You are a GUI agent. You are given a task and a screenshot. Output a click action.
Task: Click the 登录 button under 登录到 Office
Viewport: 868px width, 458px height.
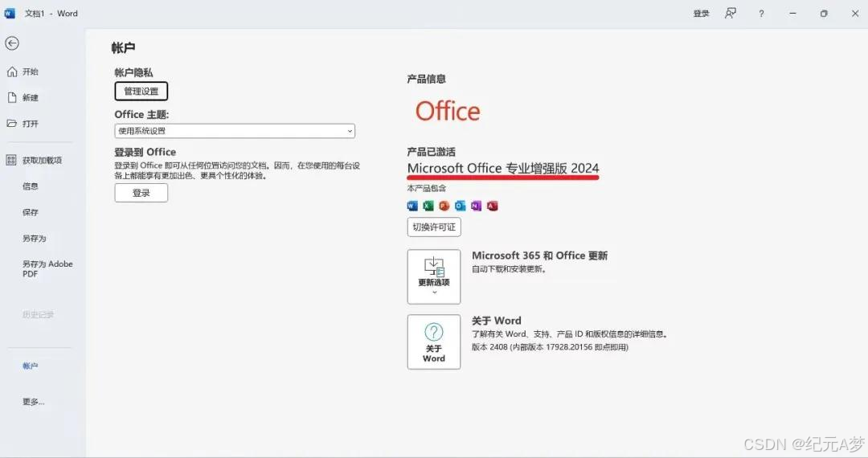pyautogui.click(x=141, y=193)
